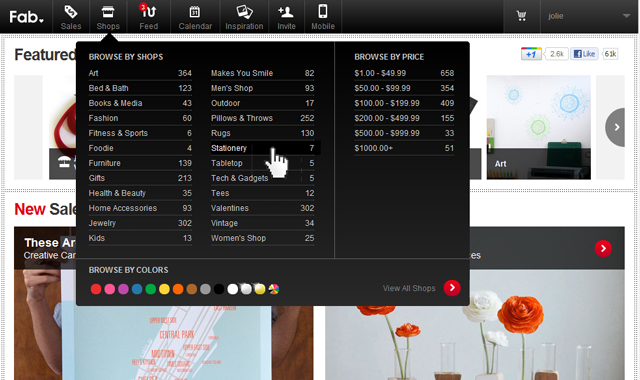The width and height of the screenshot is (640, 380).
Task: Filter by price $500.00 - $999.99
Action: pos(404,133)
